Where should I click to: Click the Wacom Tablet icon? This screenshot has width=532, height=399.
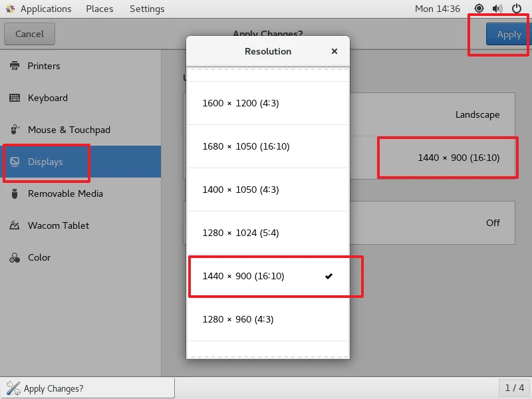point(15,225)
